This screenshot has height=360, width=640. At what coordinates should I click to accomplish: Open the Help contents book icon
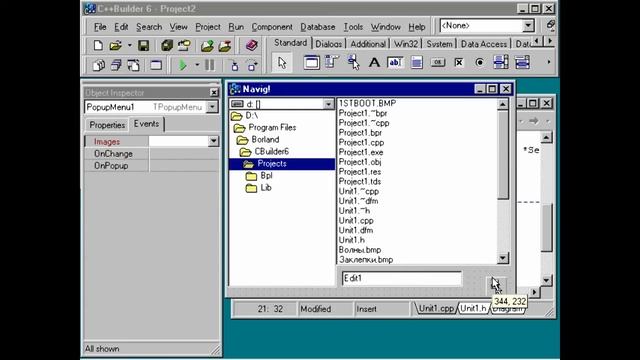coord(251,45)
